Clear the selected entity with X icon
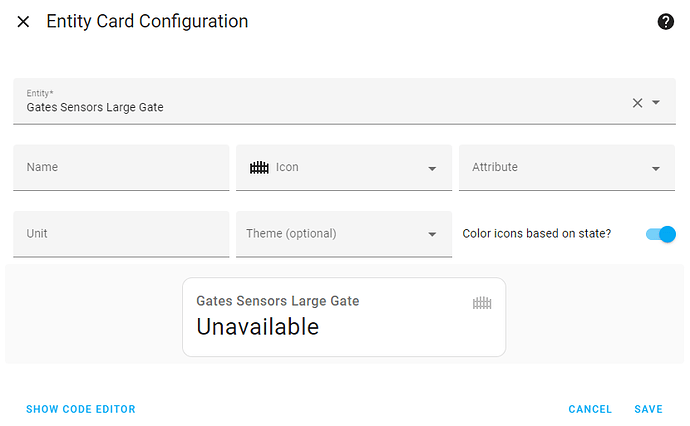Screen dimensions: 690x426 tap(637, 103)
